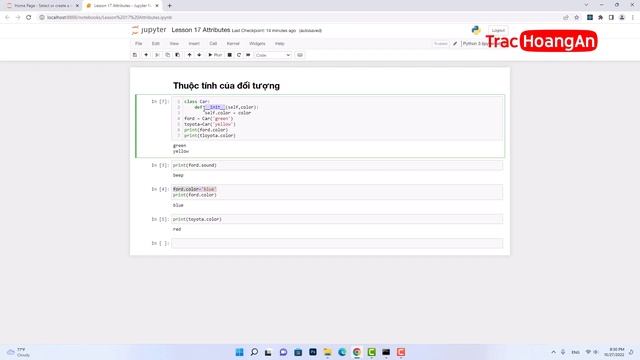Insert a cell below using the plus icon

[146, 55]
